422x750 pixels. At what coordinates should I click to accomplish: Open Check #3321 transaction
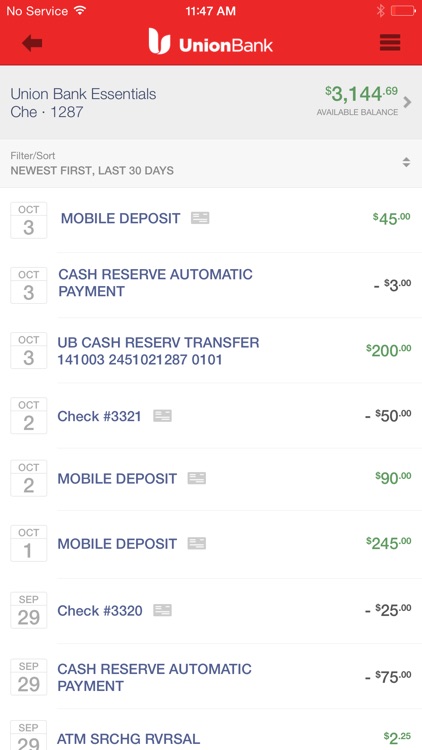coord(211,415)
